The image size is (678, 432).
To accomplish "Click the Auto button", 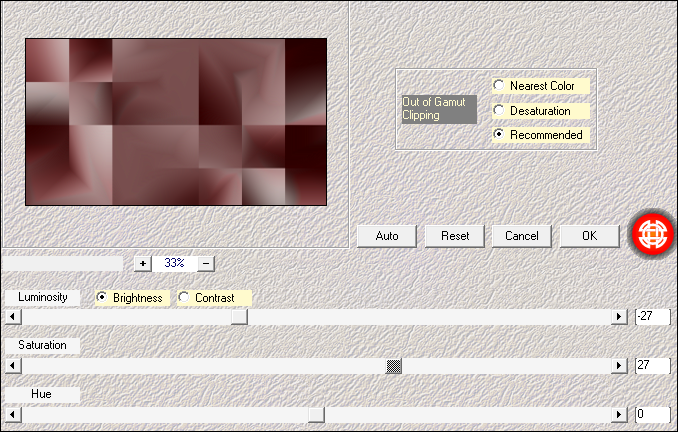I will pyautogui.click(x=387, y=236).
